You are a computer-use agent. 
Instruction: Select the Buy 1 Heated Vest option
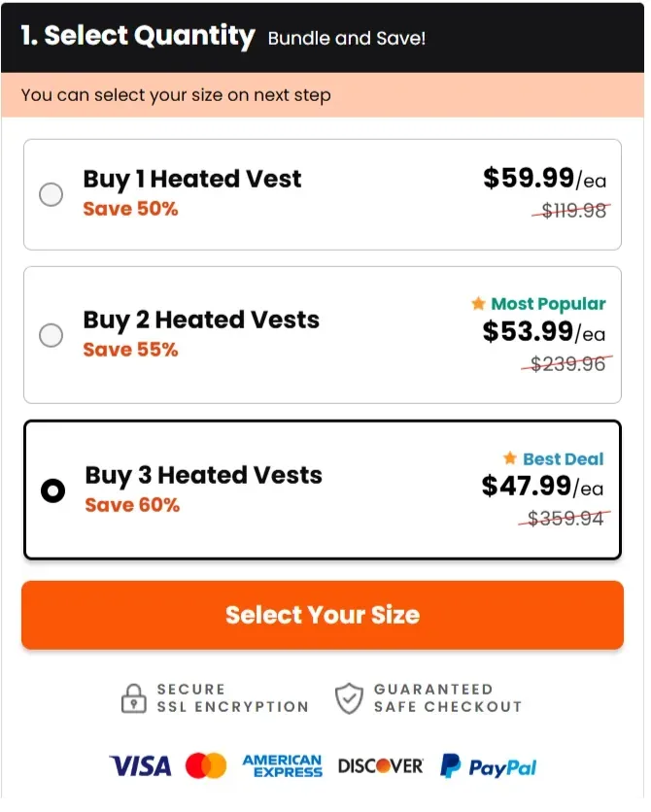pos(51,194)
